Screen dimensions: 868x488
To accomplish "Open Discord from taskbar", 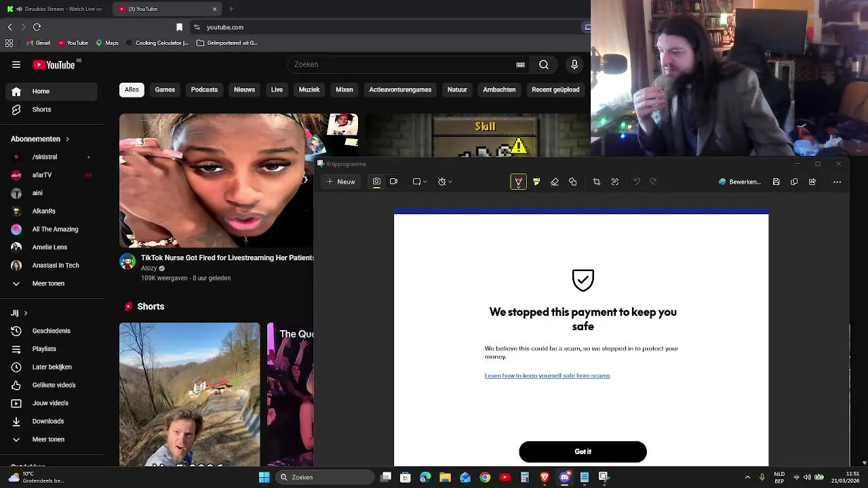I will pyautogui.click(x=564, y=477).
